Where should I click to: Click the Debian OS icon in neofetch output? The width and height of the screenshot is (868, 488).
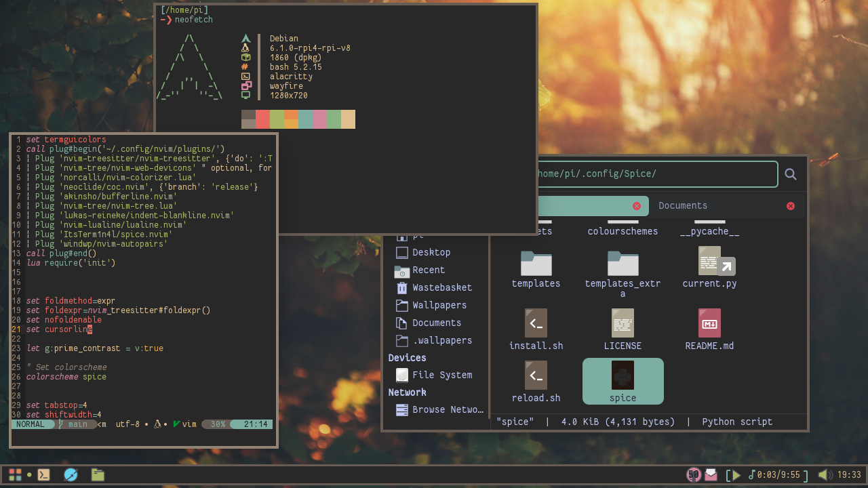pyautogui.click(x=246, y=39)
